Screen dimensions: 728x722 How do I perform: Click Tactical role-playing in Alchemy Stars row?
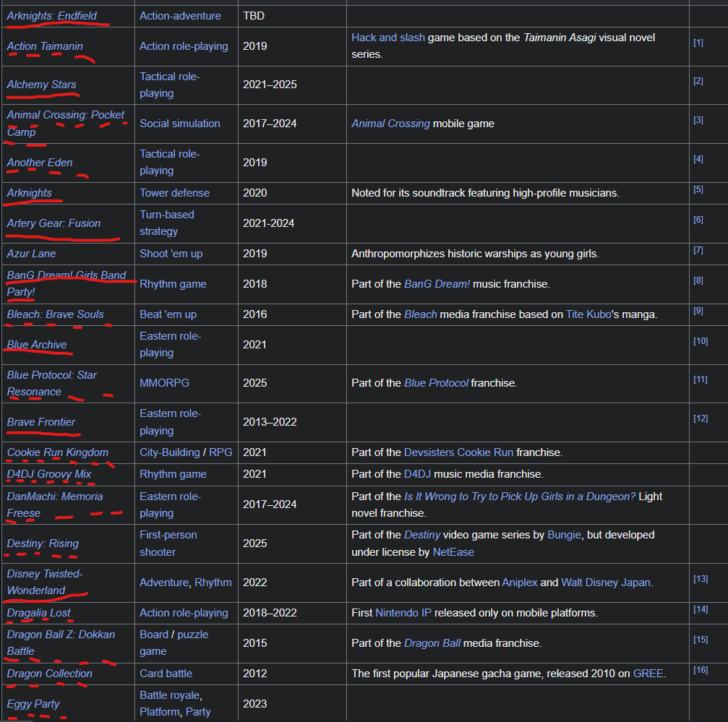(x=170, y=85)
